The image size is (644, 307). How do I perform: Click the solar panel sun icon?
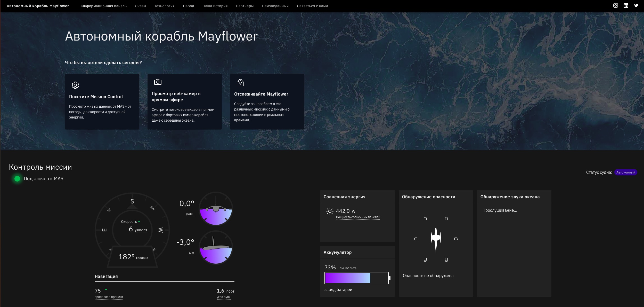point(330,211)
